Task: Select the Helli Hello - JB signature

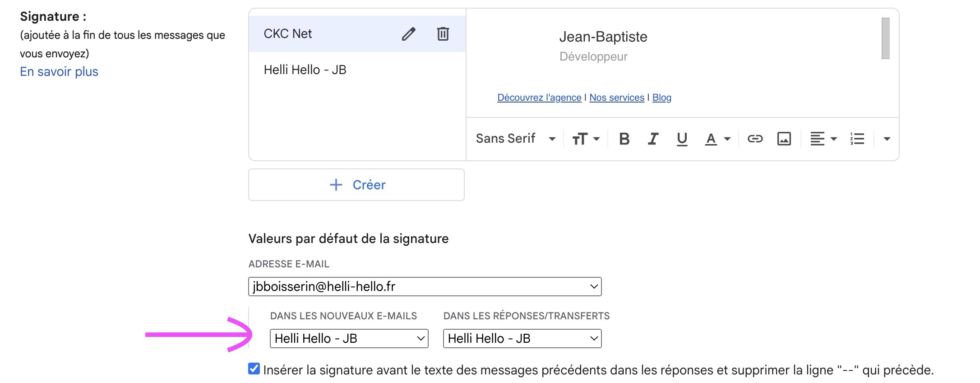Action: 357,70
